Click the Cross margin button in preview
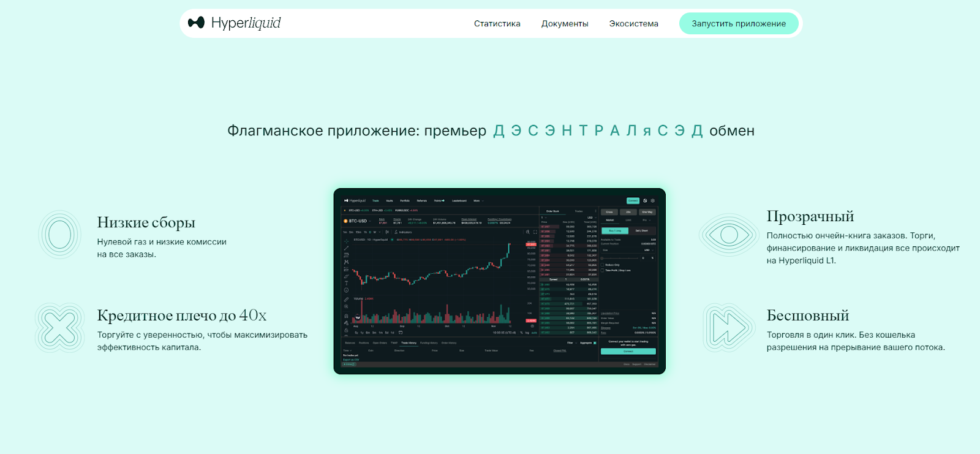 [x=609, y=212]
